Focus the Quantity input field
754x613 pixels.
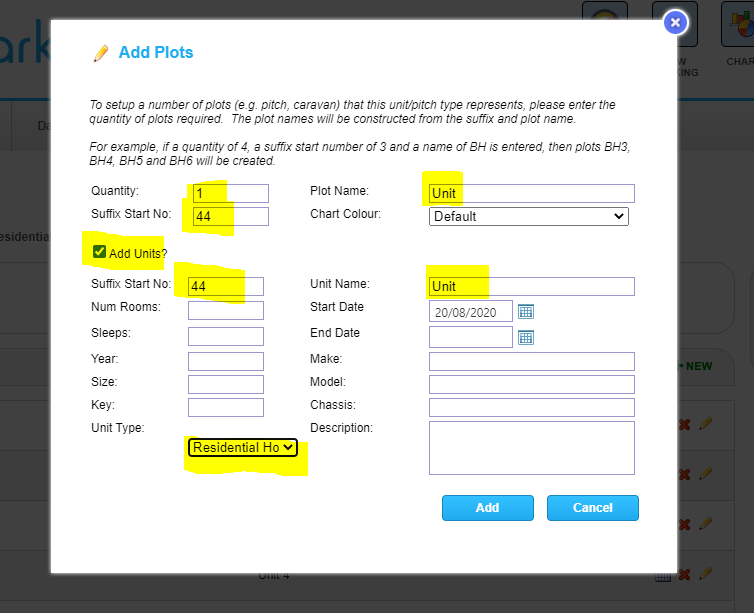228,193
